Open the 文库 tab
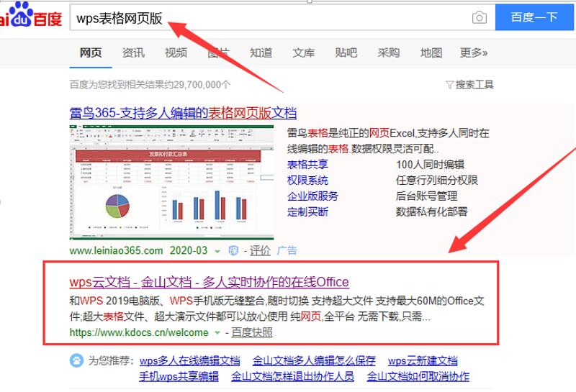 [x=303, y=53]
